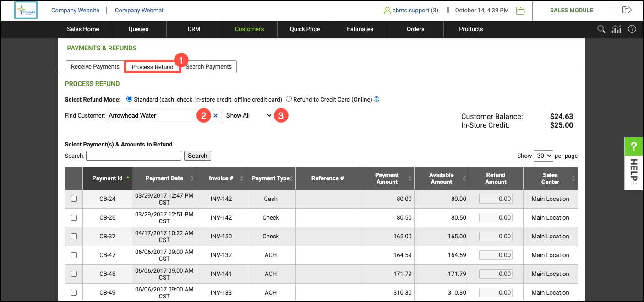Click the SALES MODULE button
The image size is (644, 302).
572,10
